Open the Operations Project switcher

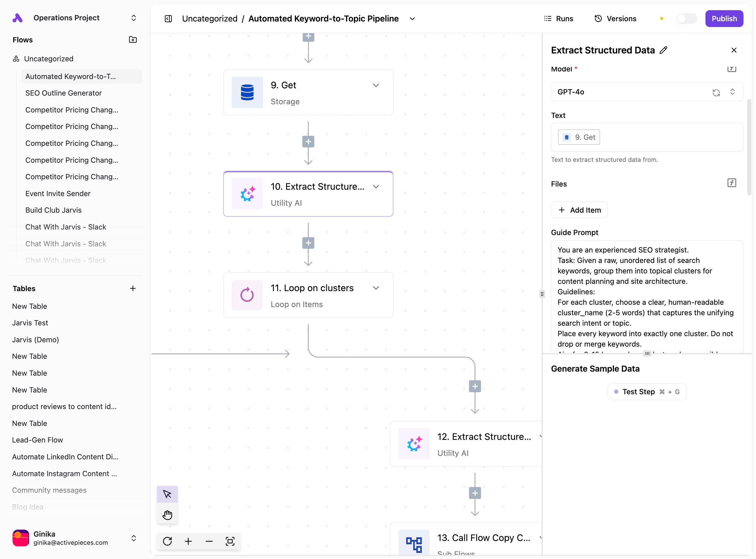click(133, 18)
